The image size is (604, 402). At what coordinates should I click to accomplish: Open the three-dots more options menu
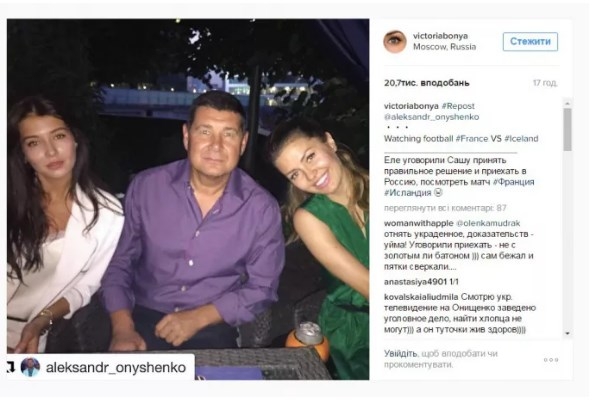point(551,360)
